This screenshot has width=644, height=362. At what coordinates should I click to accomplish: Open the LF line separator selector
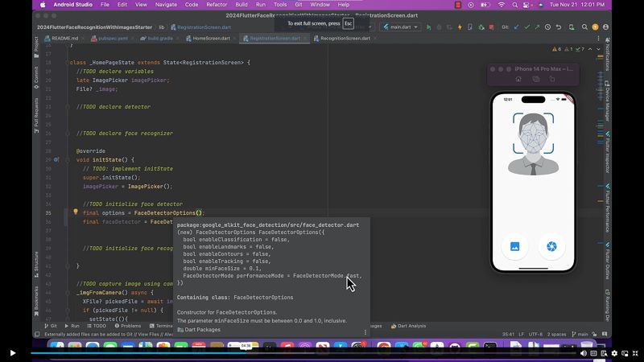[521, 334]
